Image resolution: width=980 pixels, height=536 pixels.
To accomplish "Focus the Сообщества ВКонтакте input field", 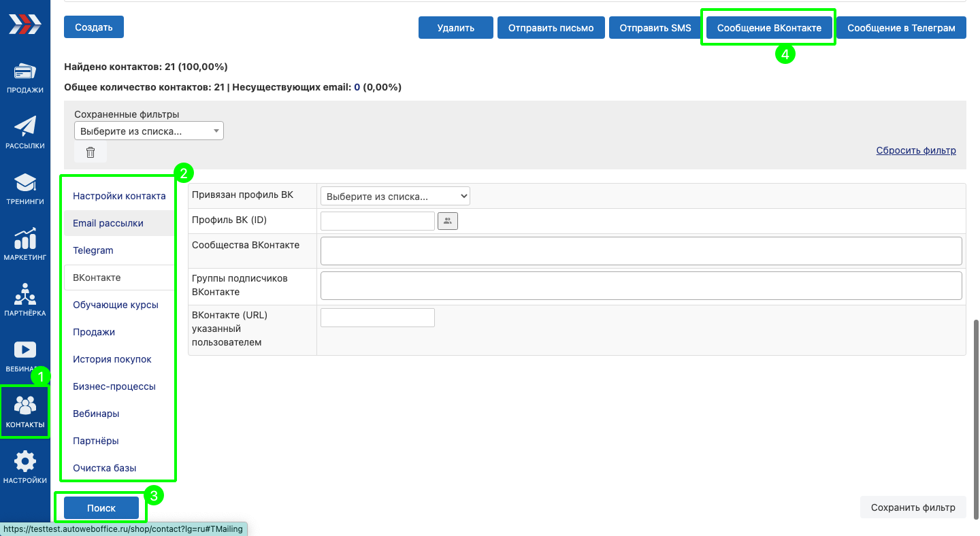I will pos(640,251).
